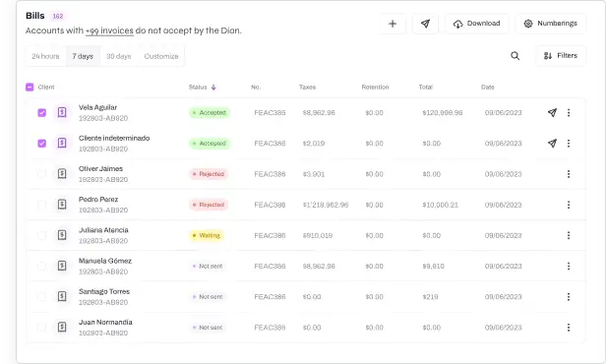Open the three-dot menu for Juliana Atencia

click(569, 235)
